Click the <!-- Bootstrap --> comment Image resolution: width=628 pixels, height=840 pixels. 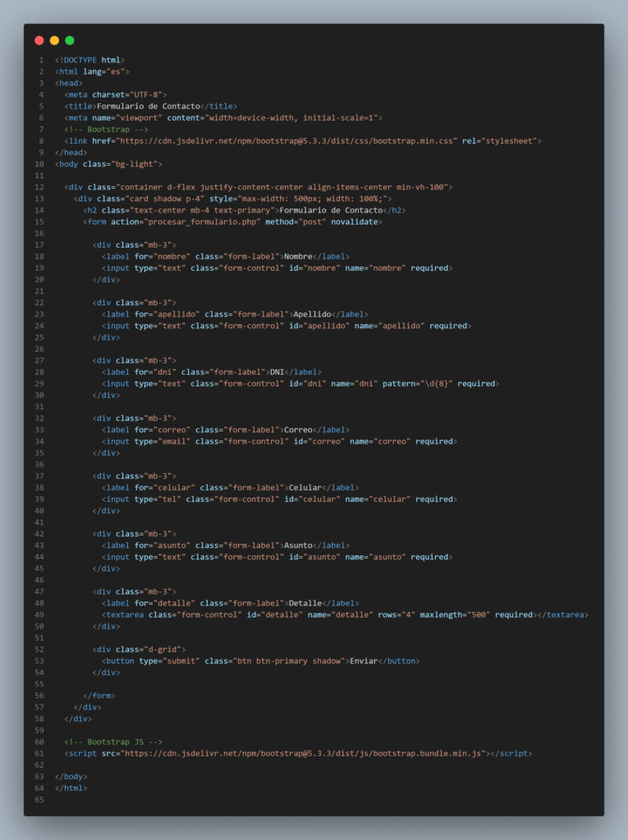tap(106, 129)
